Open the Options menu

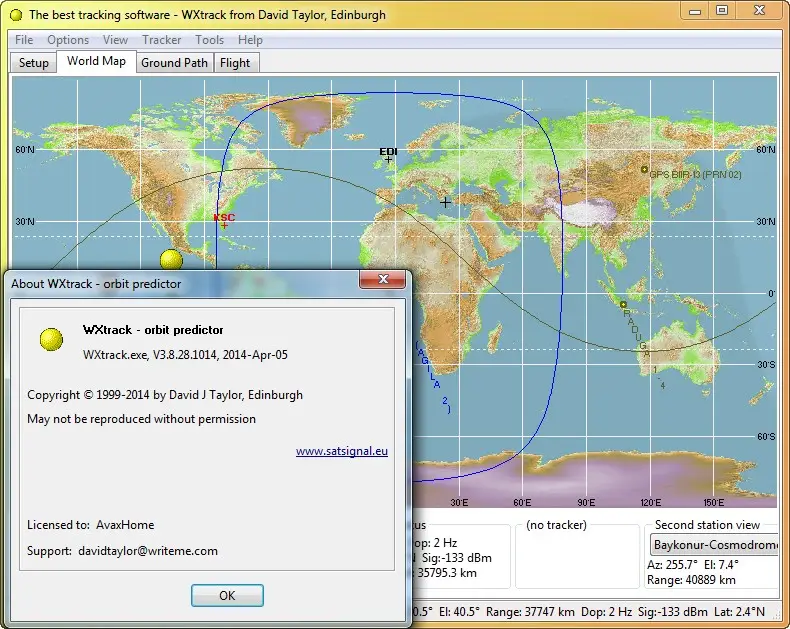click(68, 40)
